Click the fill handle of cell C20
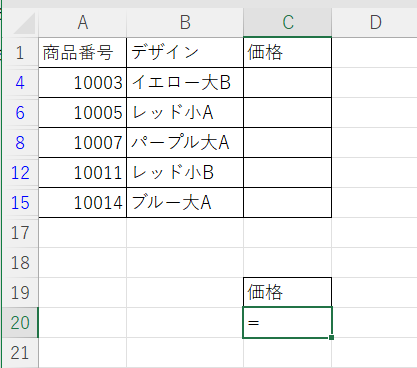This screenshot has width=417, height=368. pyautogui.click(x=331, y=338)
